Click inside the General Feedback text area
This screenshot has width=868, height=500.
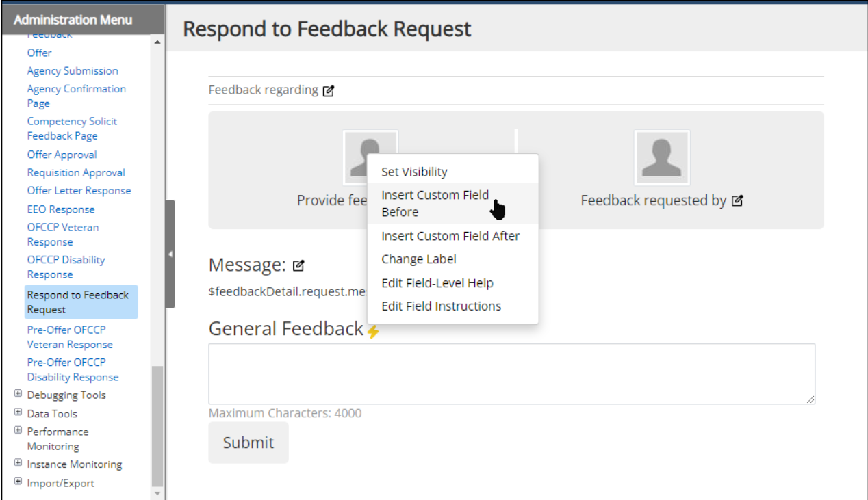point(512,373)
